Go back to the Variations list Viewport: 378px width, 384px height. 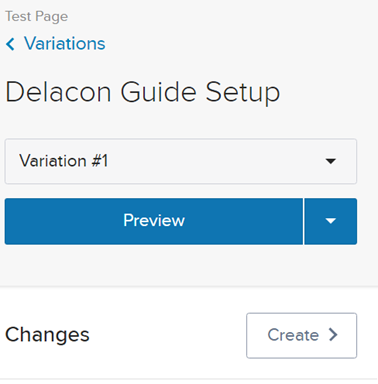tap(56, 44)
